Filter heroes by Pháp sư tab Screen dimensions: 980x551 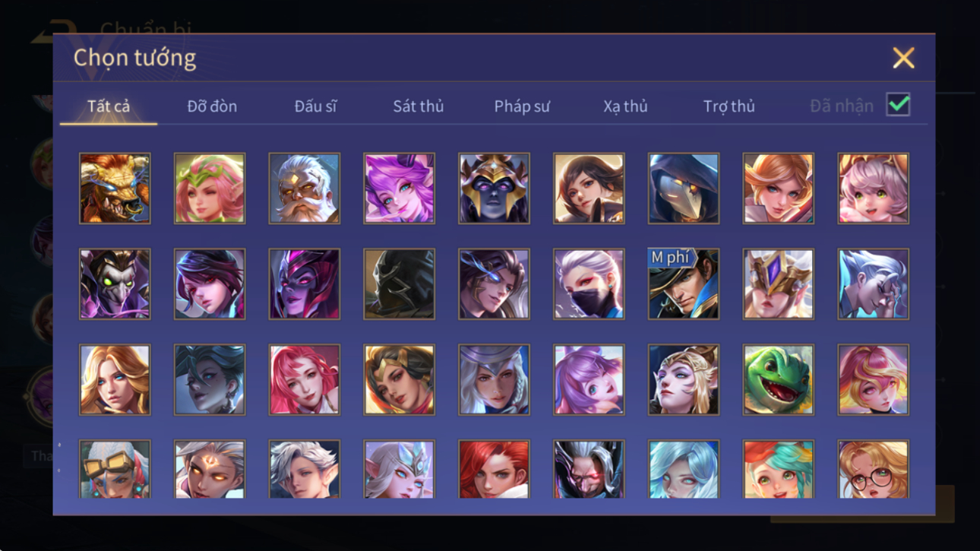522,106
